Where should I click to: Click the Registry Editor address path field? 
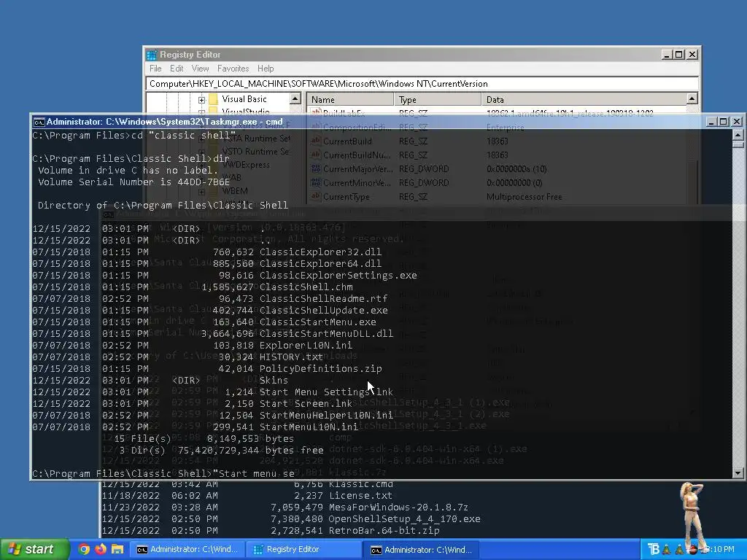click(422, 84)
